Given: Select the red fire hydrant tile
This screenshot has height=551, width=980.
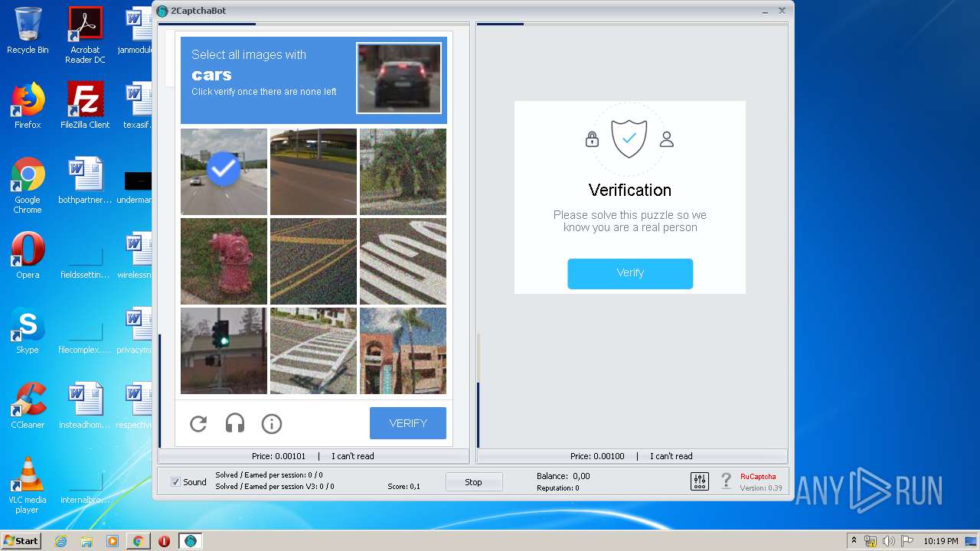Looking at the screenshot, I should 224,261.
